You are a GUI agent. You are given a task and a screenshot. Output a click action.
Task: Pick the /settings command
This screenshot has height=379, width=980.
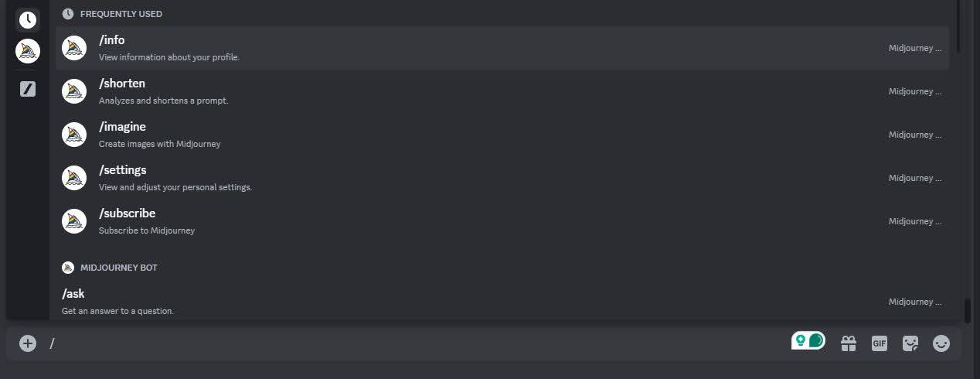[x=502, y=178]
